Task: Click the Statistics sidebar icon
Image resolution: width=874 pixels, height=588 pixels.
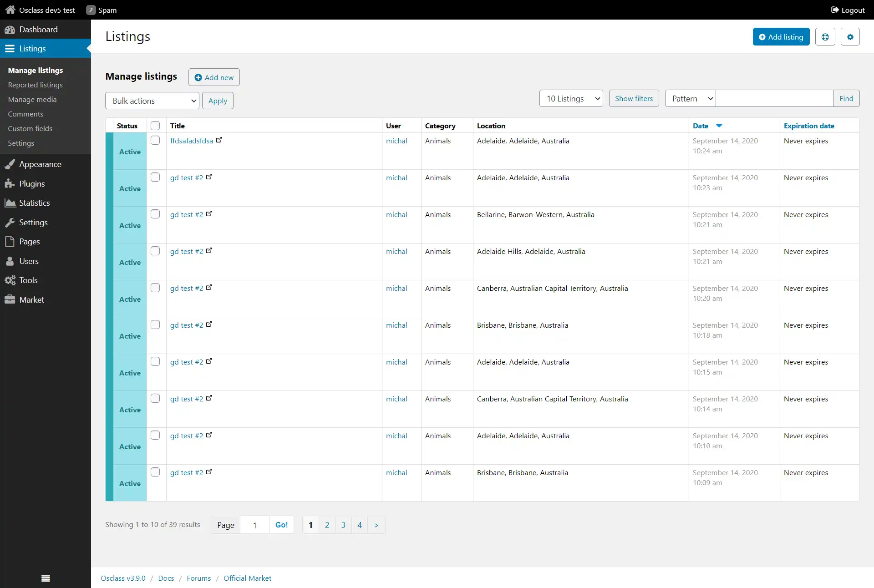Action: pos(10,202)
